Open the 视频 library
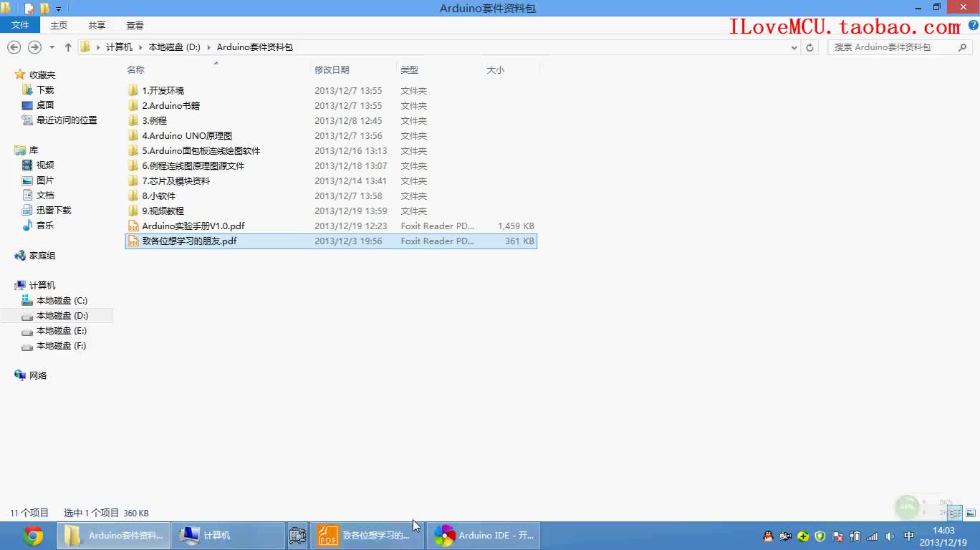980x550 pixels. pos(45,165)
